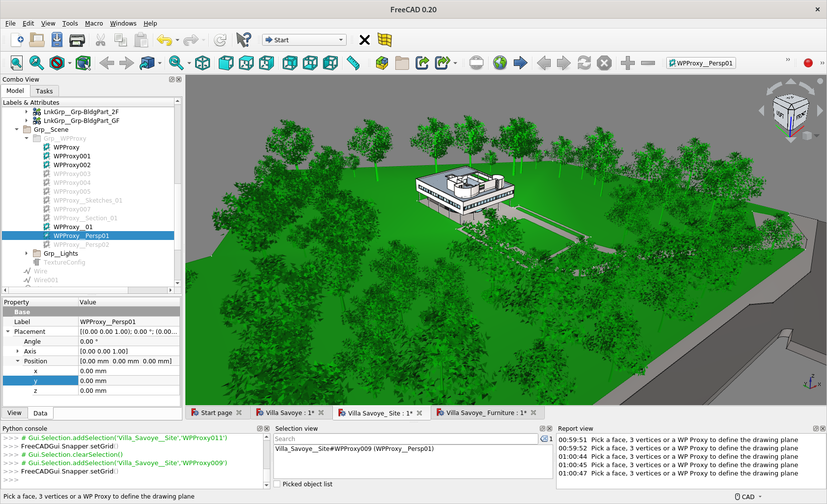Set the Isometric view cube icon
The height and width of the screenshot is (504, 827).
[x=203, y=63]
